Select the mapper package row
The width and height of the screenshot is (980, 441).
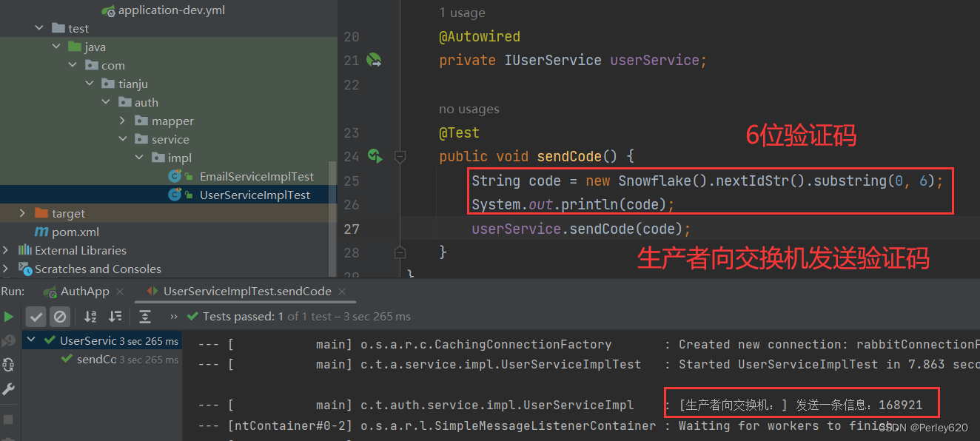(x=168, y=121)
